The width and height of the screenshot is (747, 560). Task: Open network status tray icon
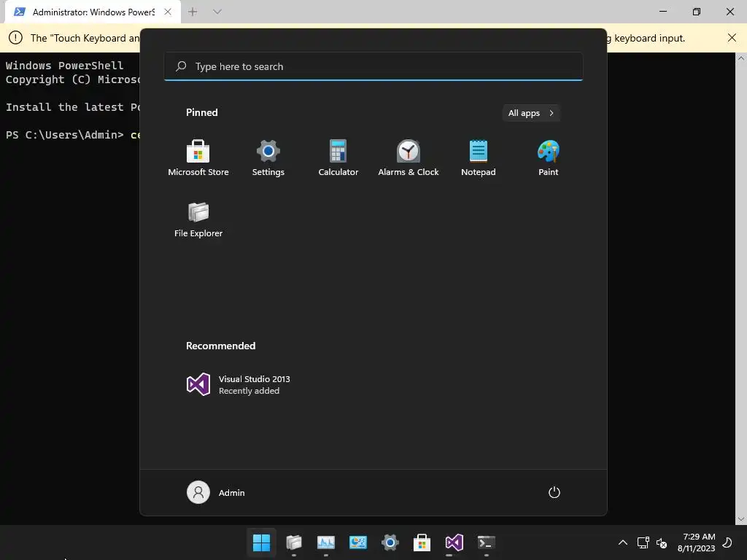643,542
